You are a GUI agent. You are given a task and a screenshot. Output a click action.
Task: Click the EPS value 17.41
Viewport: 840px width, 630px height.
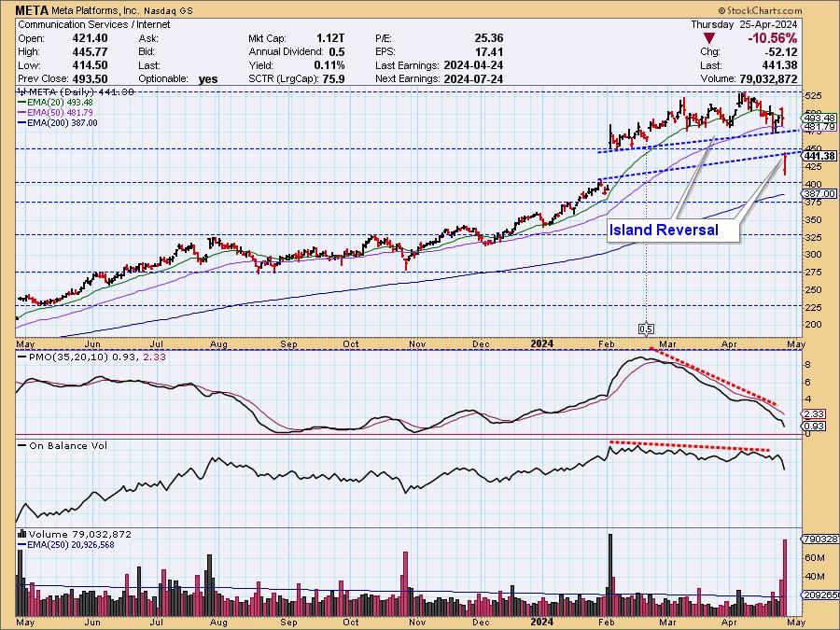click(x=488, y=52)
